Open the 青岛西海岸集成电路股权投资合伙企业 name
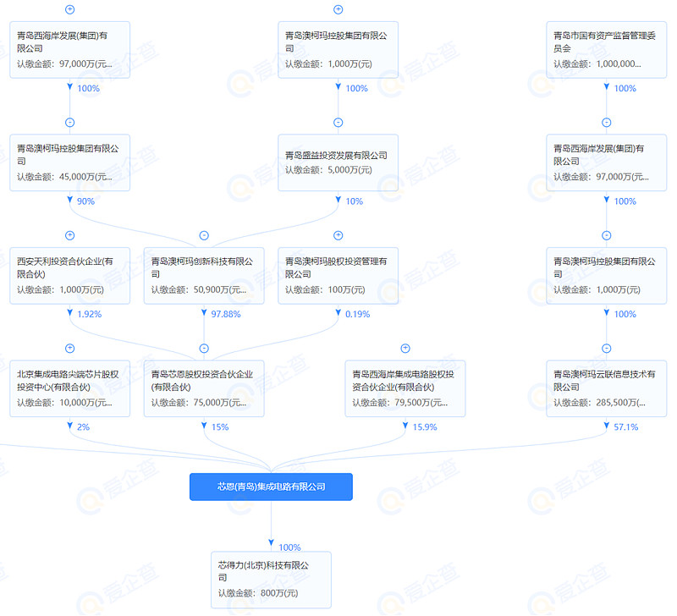The width and height of the screenshot is (677, 616). pos(403,381)
